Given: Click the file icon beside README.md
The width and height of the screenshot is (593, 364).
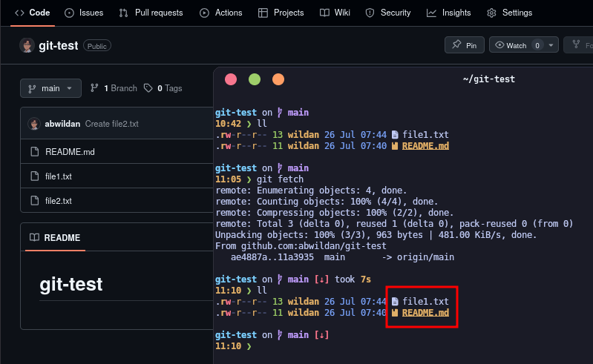Looking at the screenshot, I should pos(34,152).
